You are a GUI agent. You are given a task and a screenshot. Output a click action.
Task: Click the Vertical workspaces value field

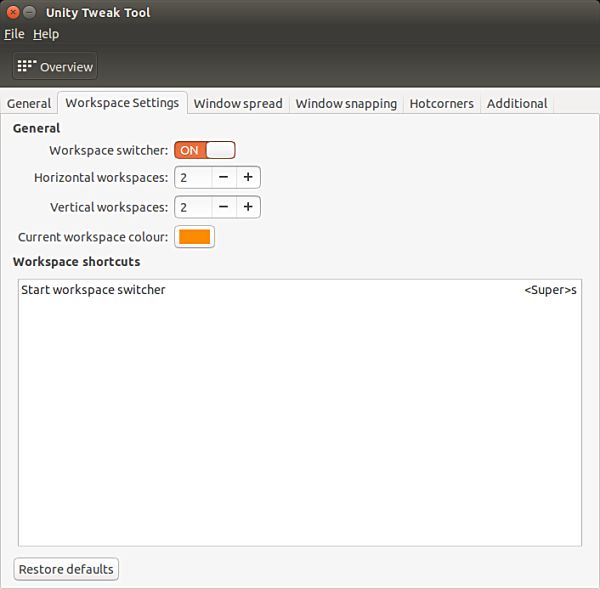coord(193,207)
